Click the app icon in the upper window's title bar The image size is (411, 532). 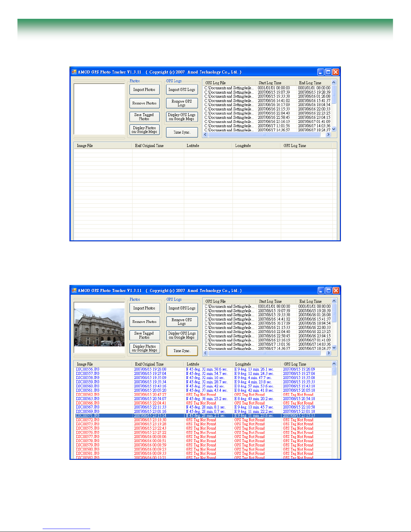coord(74,72)
